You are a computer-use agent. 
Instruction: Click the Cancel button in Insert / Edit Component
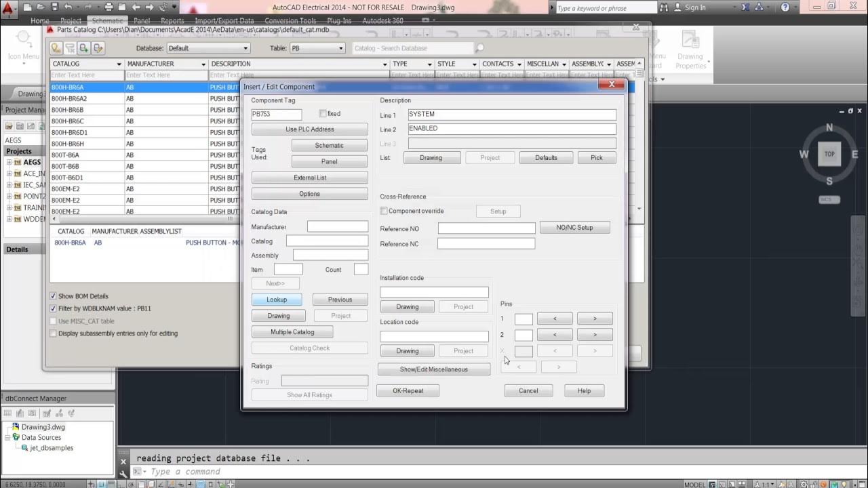click(528, 391)
